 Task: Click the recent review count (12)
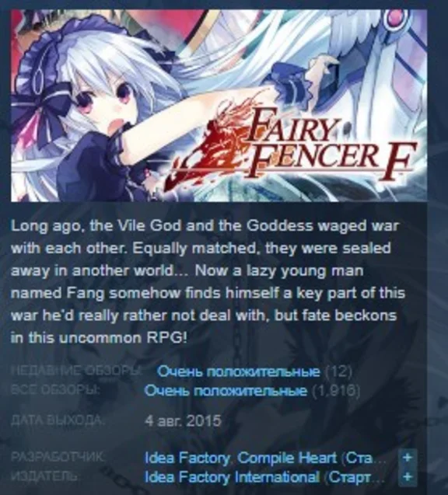point(338,371)
